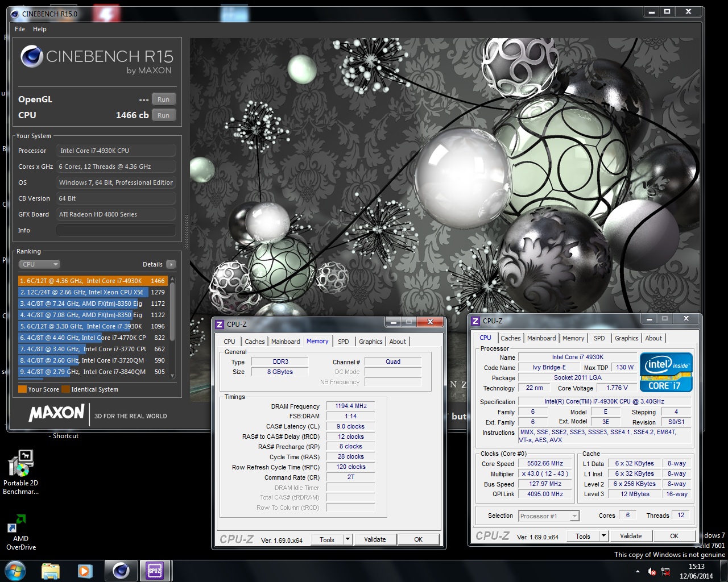The width and height of the screenshot is (728, 582).
Task: Click the Intel Core i7 inside logo
Action: click(x=666, y=372)
